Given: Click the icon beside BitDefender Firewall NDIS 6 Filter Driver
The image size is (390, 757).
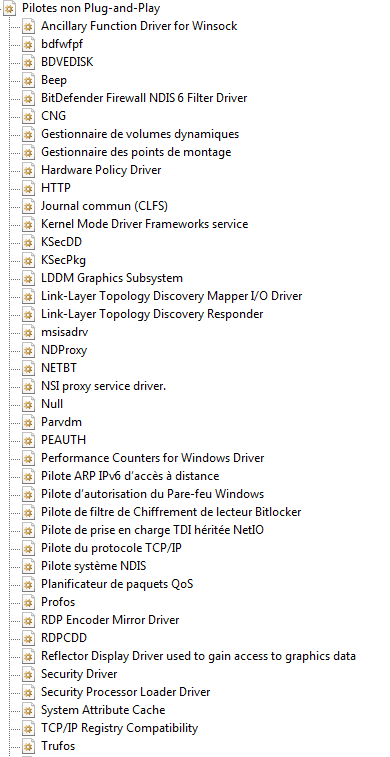Looking at the screenshot, I should pyautogui.click(x=28, y=98).
